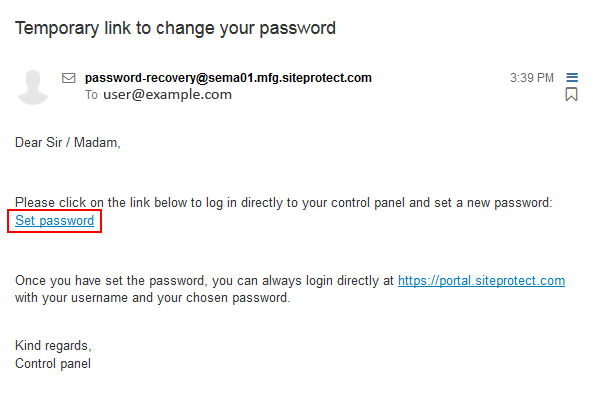The image size is (593, 399).
Task: Click the "Control panel" signature text
Action: 53,363
